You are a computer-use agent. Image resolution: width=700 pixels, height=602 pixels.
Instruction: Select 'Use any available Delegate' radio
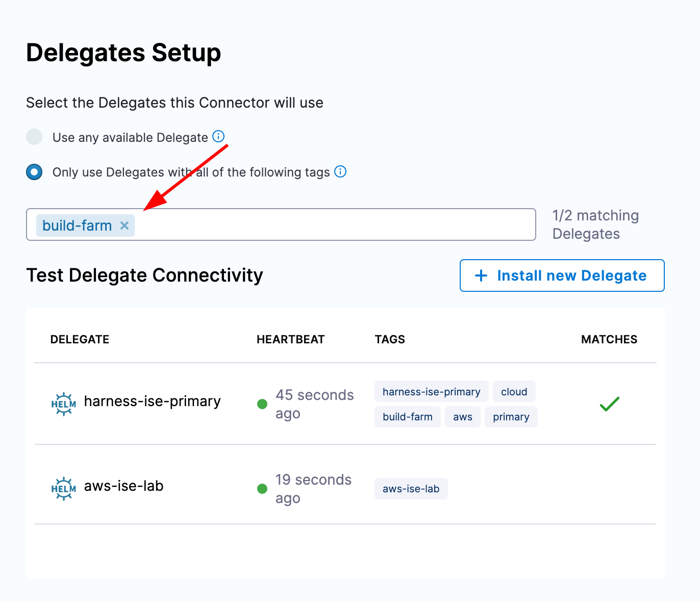(x=34, y=137)
